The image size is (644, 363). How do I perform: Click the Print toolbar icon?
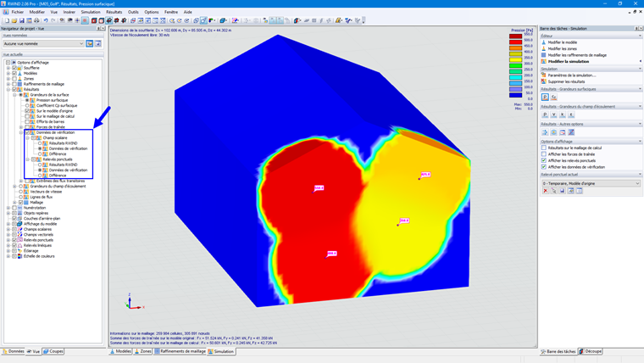click(36, 20)
